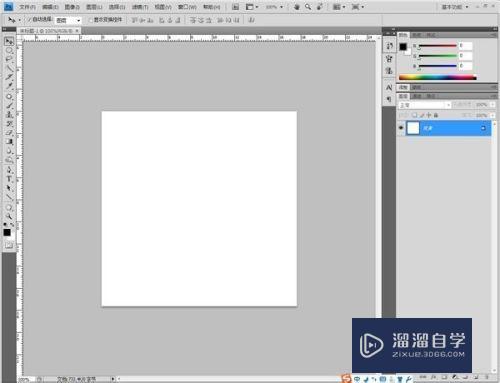
Task: Click the Color panel foreground swatch
Action: (x=403, y=47)
